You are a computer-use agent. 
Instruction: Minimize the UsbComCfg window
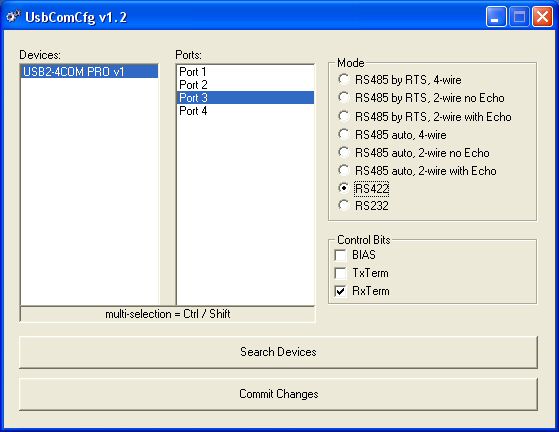[496, 17]
